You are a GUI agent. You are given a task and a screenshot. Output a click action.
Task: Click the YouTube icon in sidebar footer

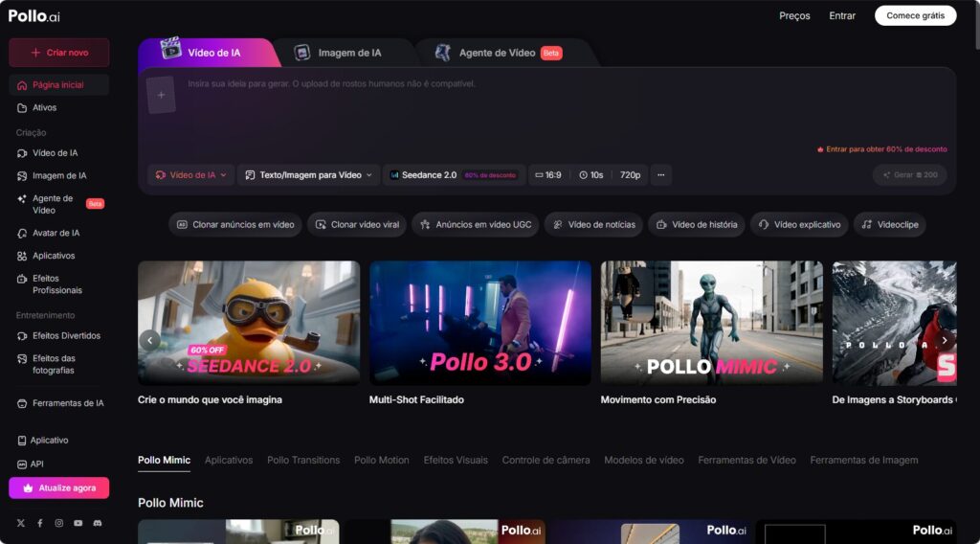tap(78, 523)
